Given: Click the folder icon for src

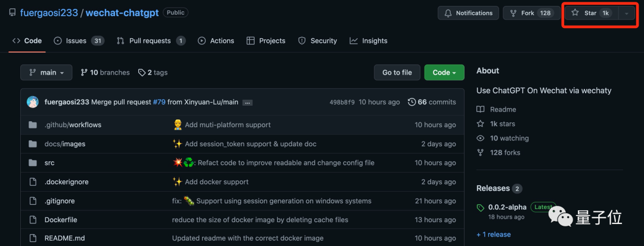Looking at the screenshot, I should coord(33,163).
